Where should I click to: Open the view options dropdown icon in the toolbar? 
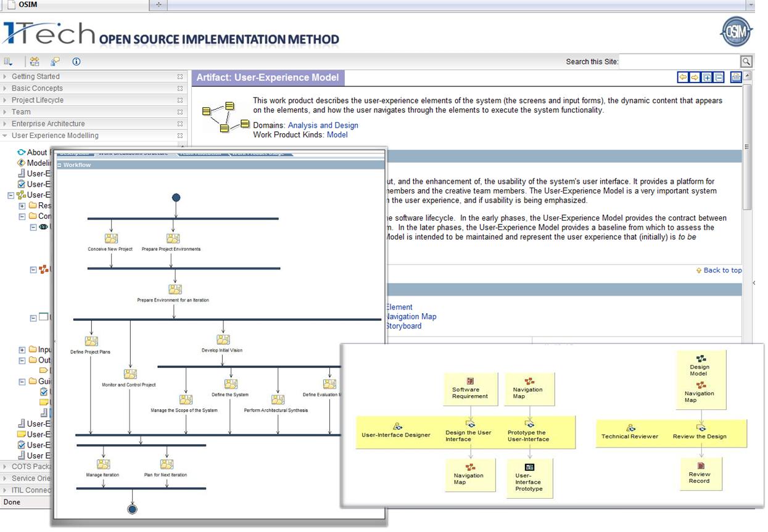click(8, 62)
